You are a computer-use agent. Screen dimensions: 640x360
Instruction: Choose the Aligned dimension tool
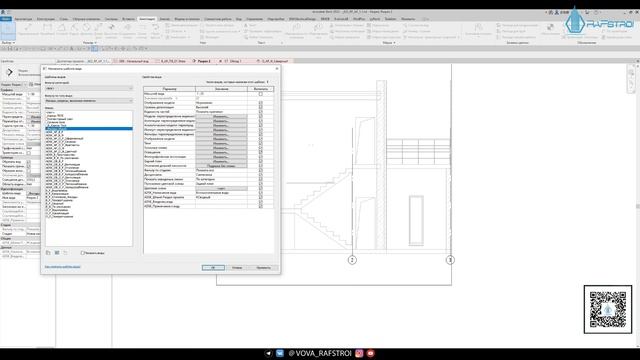click(28, 31)
